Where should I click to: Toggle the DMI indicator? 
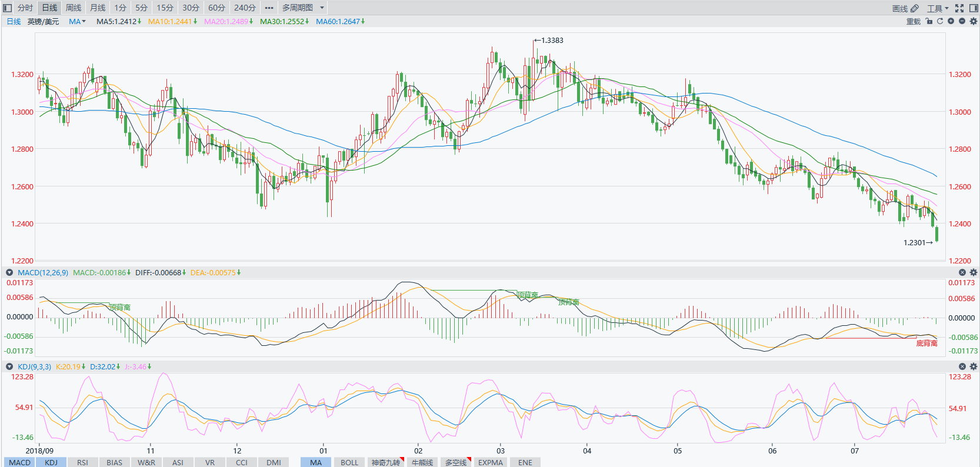coord(274,462)
